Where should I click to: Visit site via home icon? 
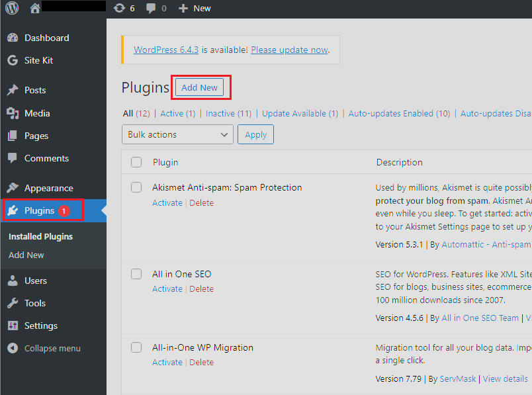coord(35,8)
